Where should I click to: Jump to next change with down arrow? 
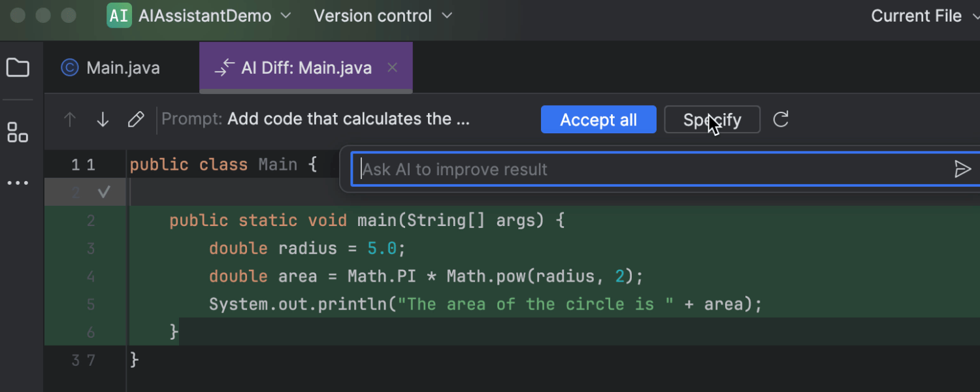103,120
